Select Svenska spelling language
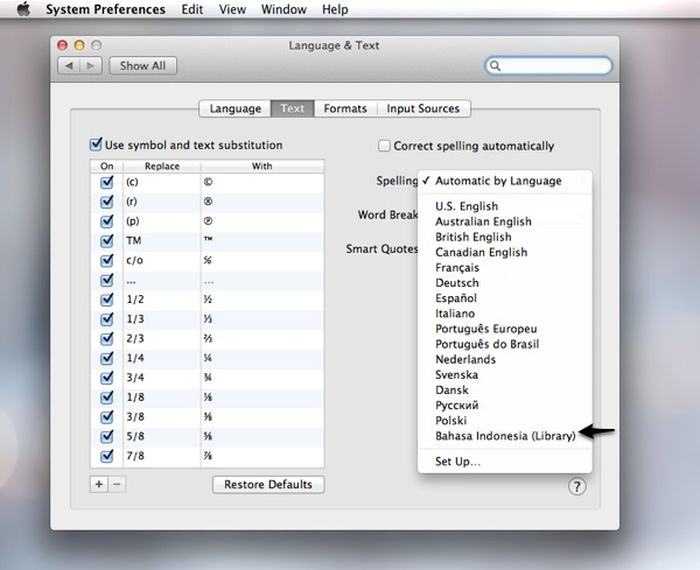The image size is (700, 570). [x=505, y=375]
